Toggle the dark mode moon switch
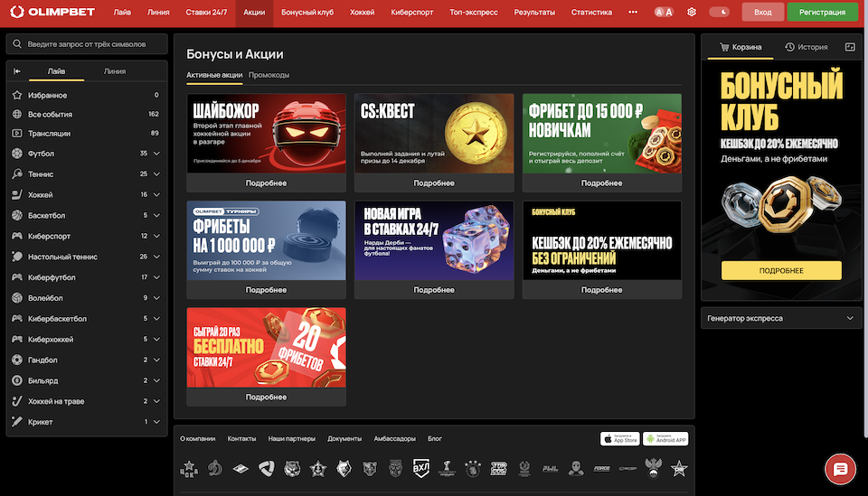Image resolution: width=868 pixels, height=496 pixels. [x=720, y=13]
